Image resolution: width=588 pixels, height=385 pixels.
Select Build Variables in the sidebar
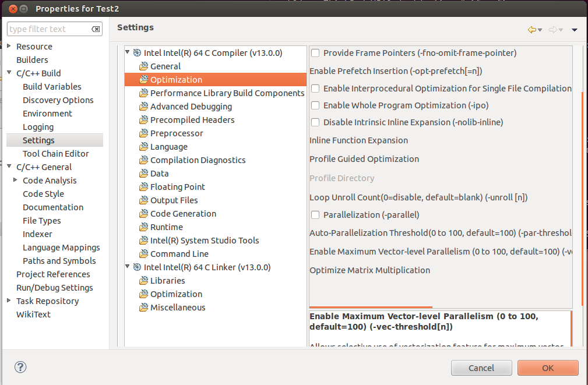coord(52,87)
